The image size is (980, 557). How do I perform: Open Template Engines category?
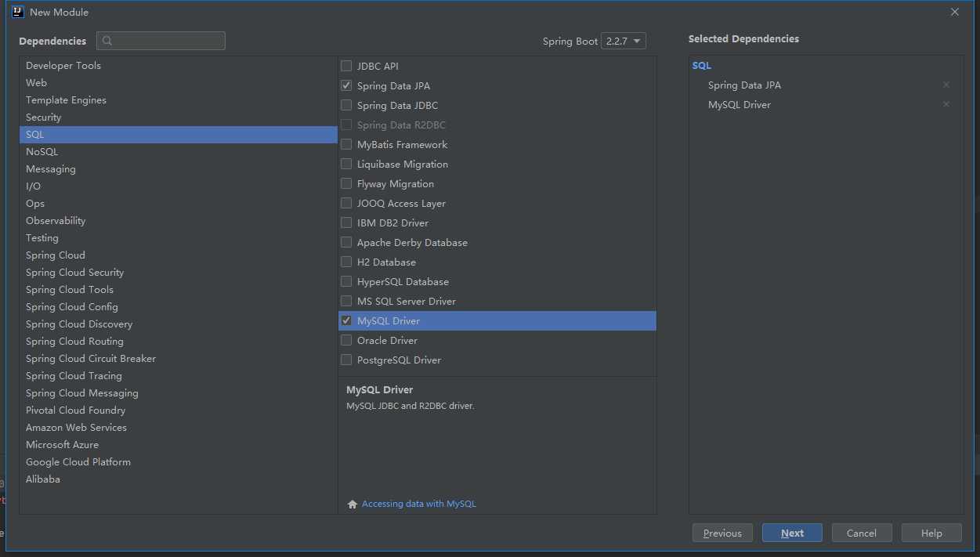click(x=179, y=100)
